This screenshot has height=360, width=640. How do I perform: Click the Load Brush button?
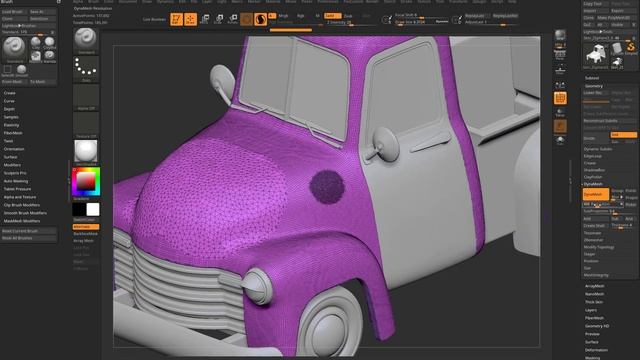pyautogui.click(x=15, y=12)
